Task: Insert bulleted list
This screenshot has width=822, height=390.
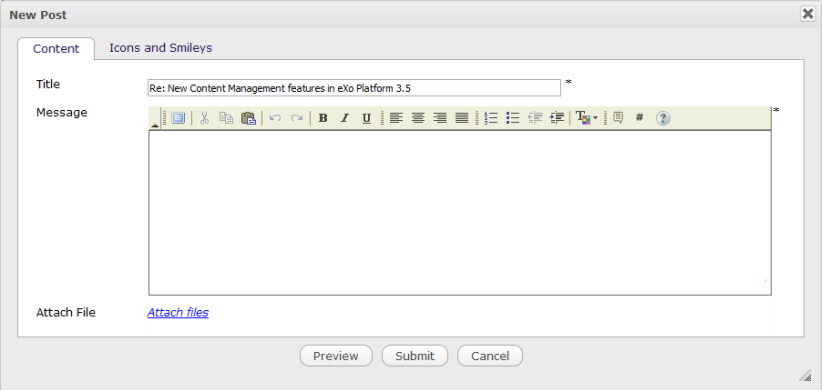Action: 513,118
